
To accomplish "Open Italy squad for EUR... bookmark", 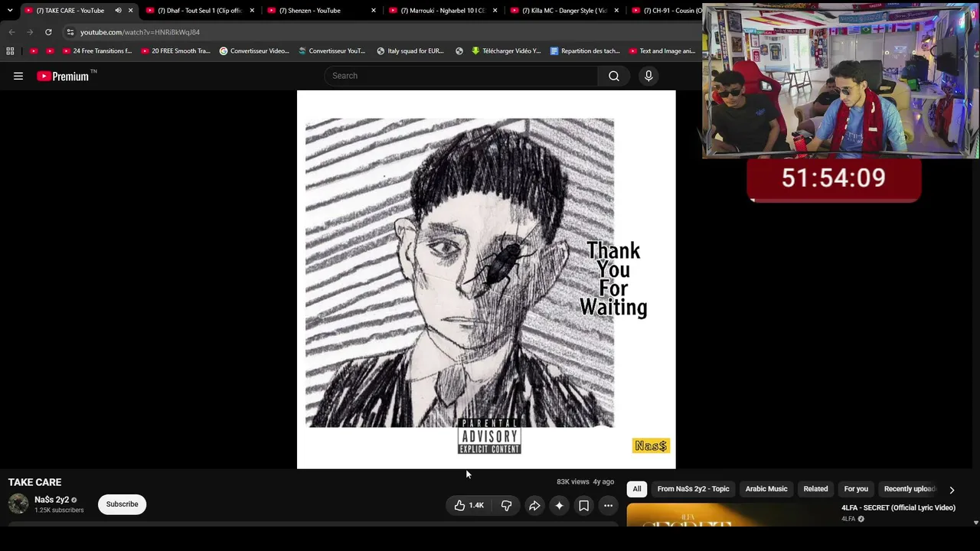I will [x=410, y=51].
